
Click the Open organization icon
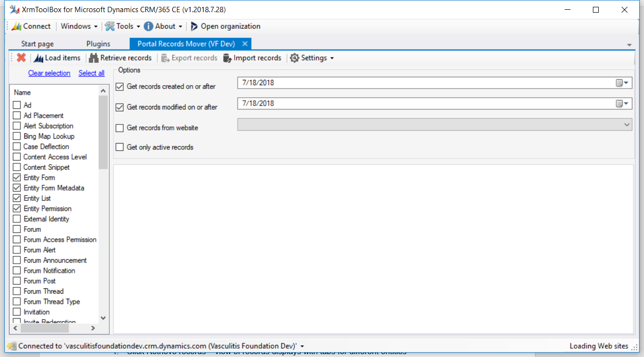(x=194, y=26)
